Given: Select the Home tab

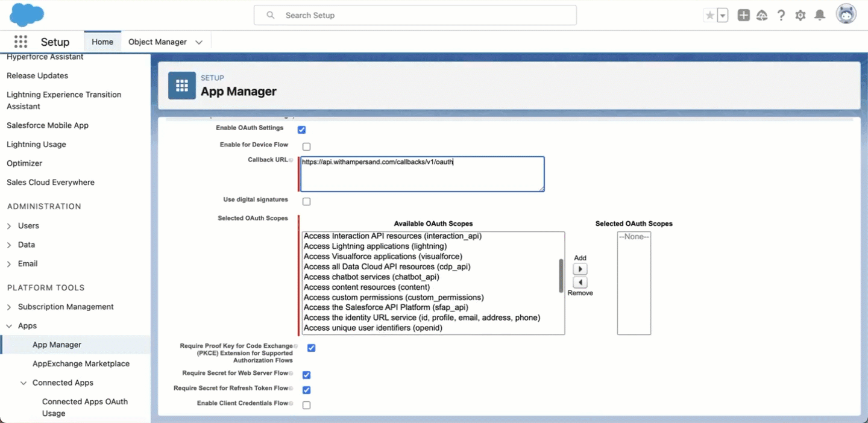Looking at the screenshot, I should [x=102, y=42].
